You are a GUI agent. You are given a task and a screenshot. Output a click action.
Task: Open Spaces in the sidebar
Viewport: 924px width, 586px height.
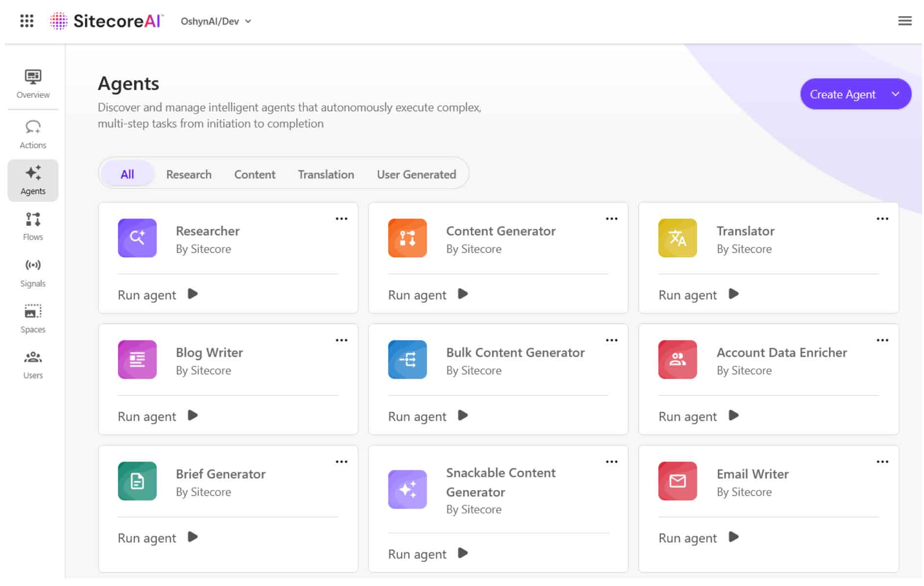coord(33,319)
